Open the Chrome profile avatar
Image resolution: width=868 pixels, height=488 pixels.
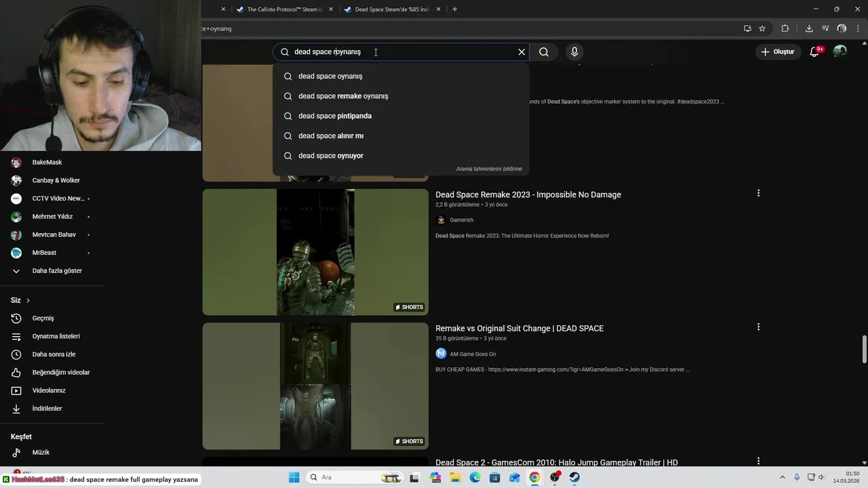[x=842, y=28]
